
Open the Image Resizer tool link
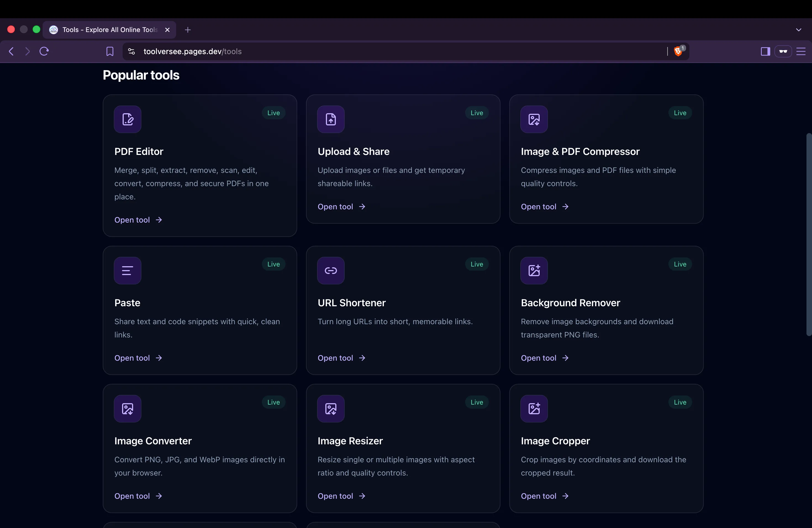pyautogui.click(x=342, y=496)
